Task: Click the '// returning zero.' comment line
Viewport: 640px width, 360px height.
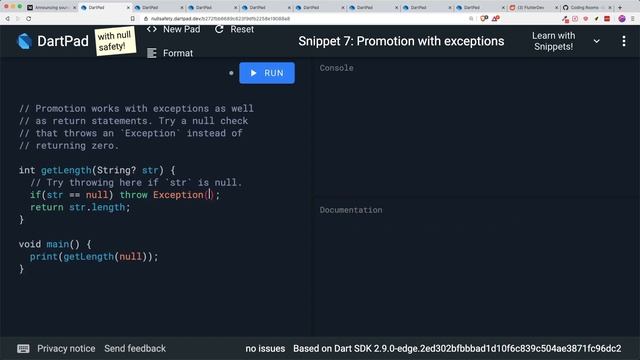Action: click(x=69, y=146)
